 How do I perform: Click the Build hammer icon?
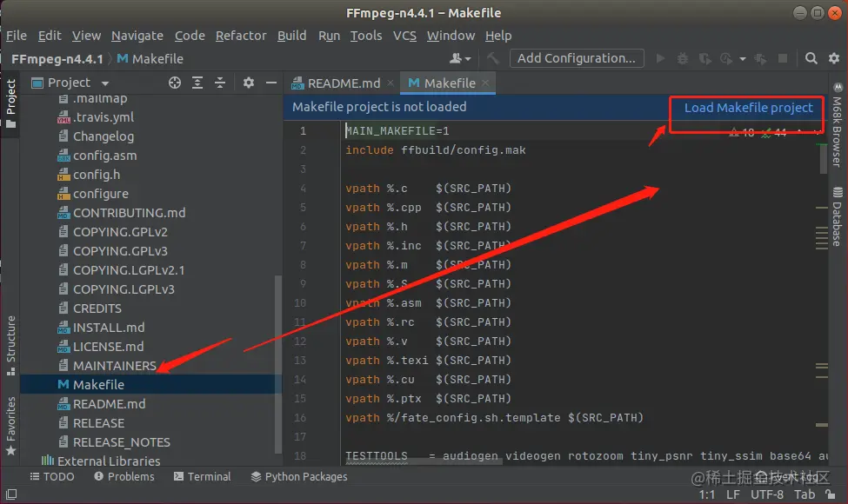[492, 58]
